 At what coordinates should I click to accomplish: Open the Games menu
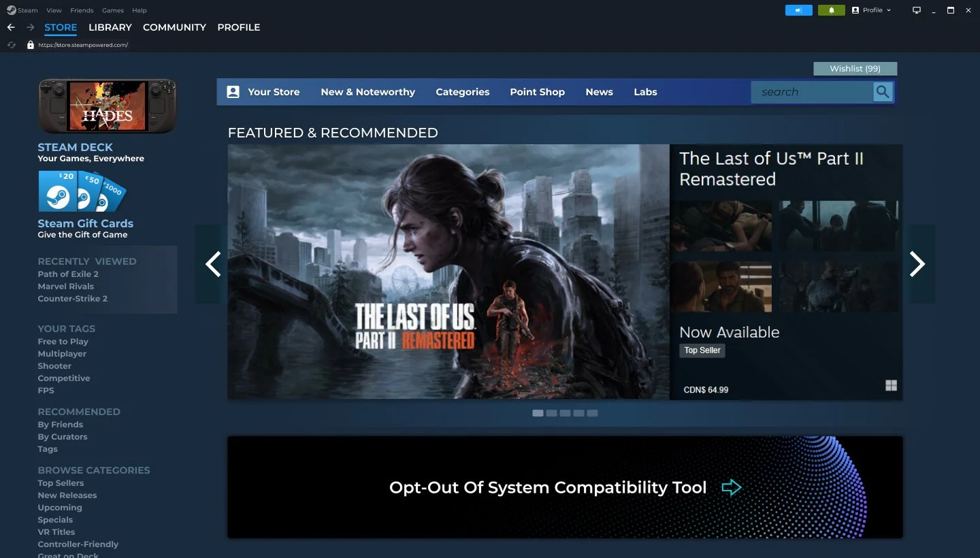click(113, 10)
